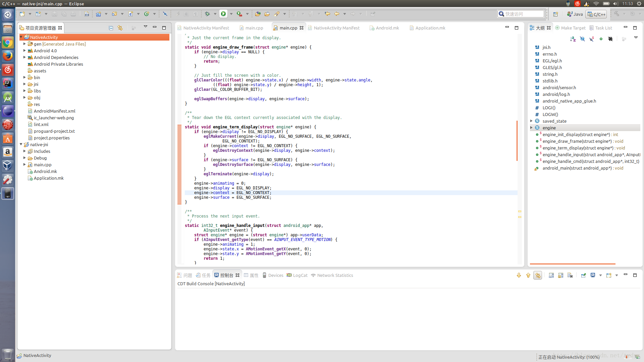Click the Back navigation arrow icon
The image size is (644, 362).
pos(337,14)
